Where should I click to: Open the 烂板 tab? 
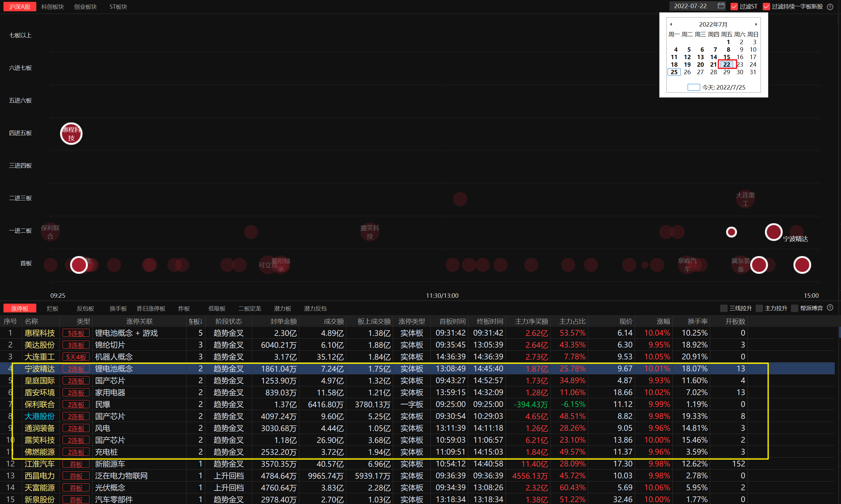tap(52, 308)
